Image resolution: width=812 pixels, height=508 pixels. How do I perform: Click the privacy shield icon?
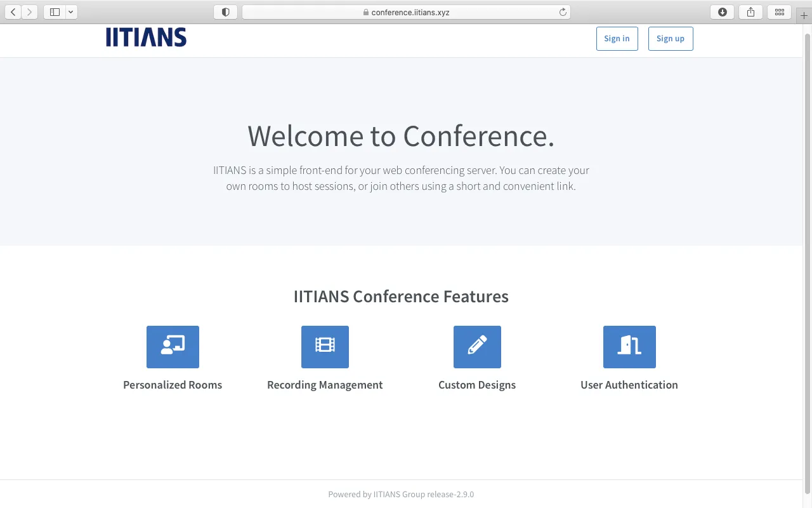[x=225, y=12]
